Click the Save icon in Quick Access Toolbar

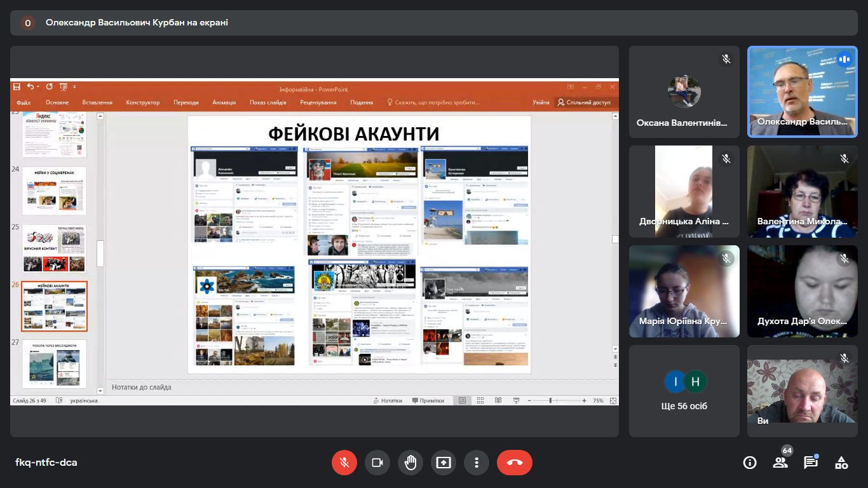point(17,87)
